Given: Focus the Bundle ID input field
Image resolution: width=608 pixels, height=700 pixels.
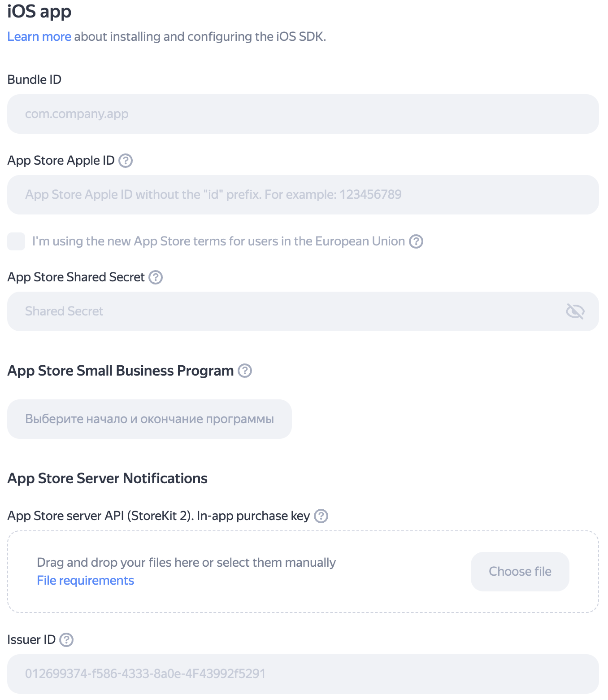Looking at the screenshot, I should [303, 114].
